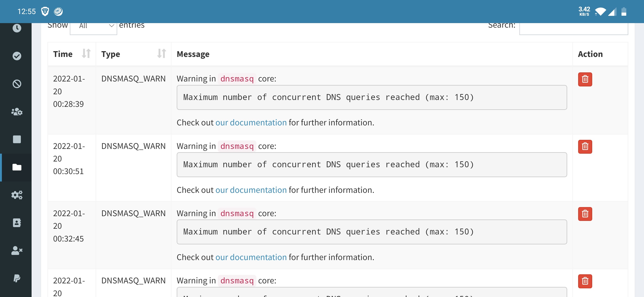The height and width of the screenshot is (297, 644).
Task: Click dnsmasq code tag in 00:28:39 row
Action: click(237, 79)
